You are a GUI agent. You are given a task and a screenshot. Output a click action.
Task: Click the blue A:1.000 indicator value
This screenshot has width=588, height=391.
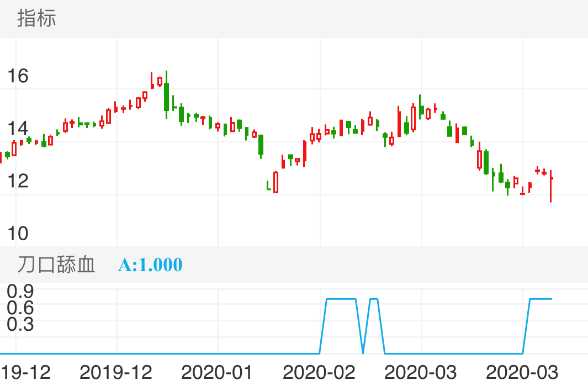(x=150, y=265)
